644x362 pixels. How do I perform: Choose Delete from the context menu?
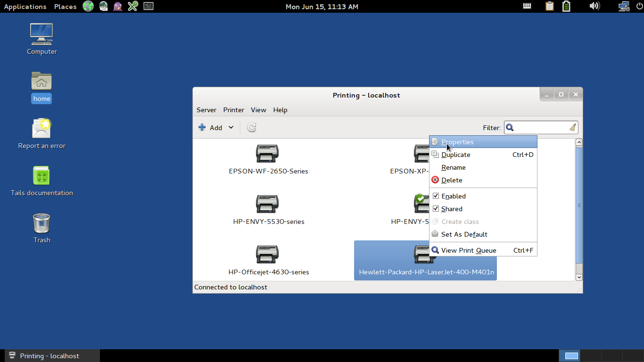[x=483, y=180]
